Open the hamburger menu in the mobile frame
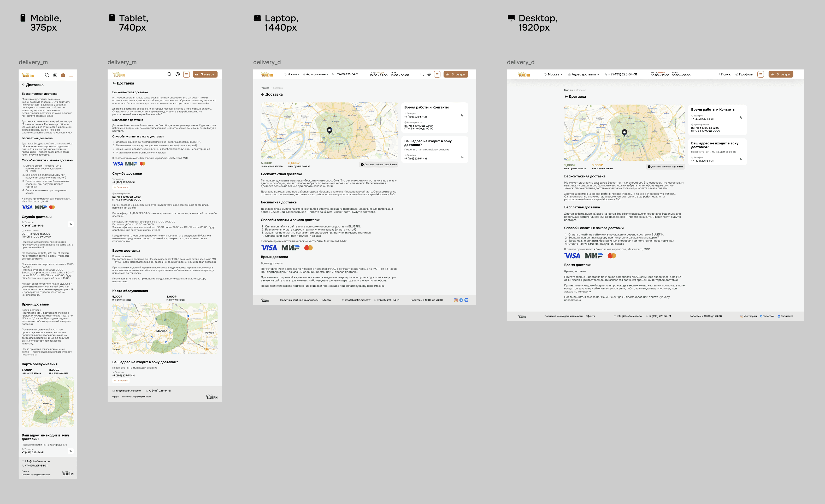The width and height of the screenshot is (825, 504). click(71, 75)
